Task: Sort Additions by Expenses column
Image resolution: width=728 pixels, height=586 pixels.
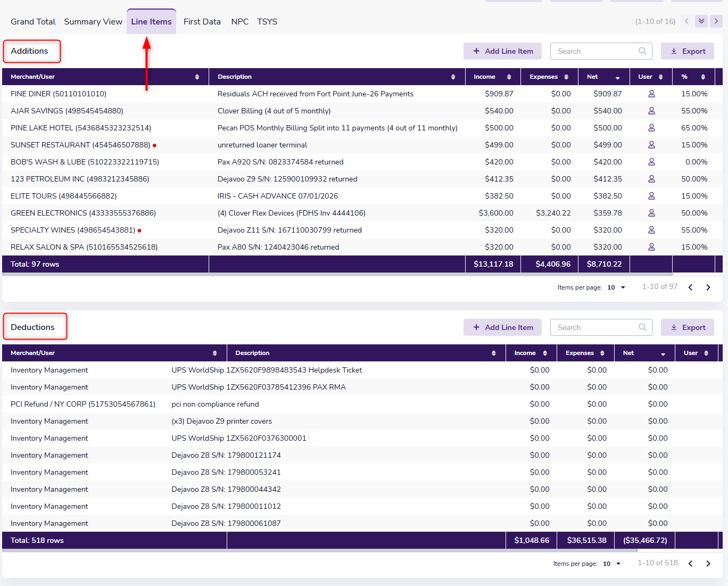Action: pos(566,77)
